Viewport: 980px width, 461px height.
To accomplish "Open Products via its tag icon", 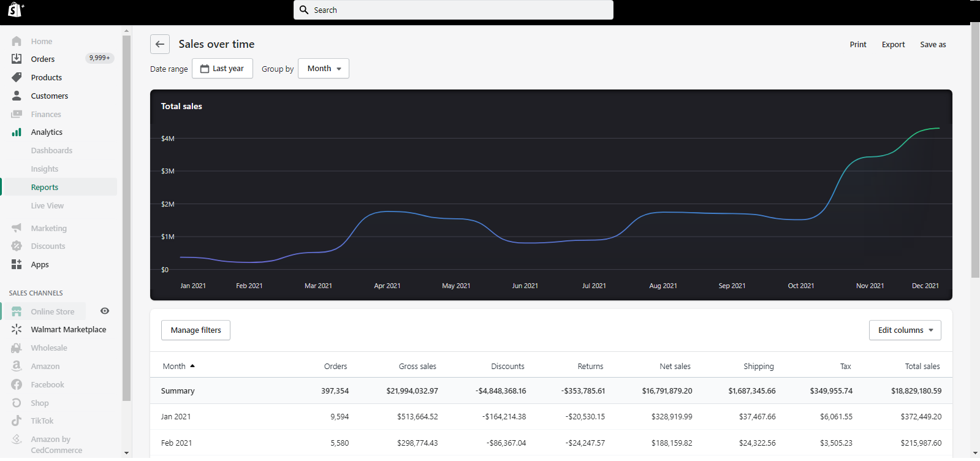I will point(17,77).
